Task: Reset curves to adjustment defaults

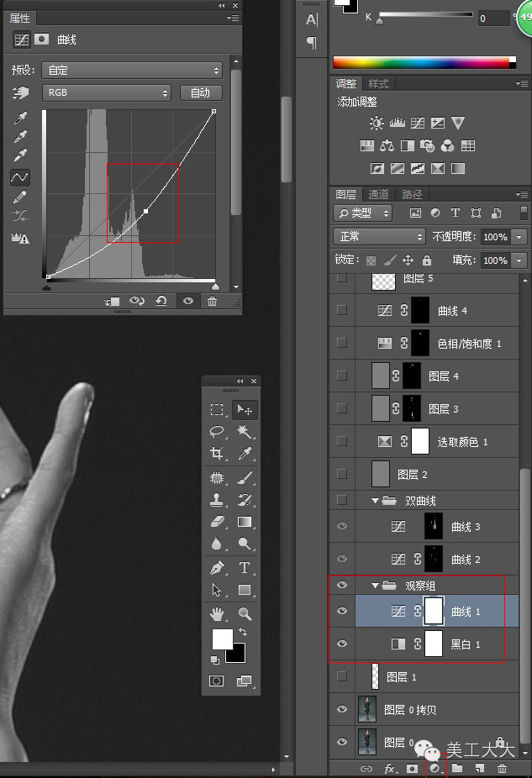Action: pyautogui.click(x=161, y=301)
